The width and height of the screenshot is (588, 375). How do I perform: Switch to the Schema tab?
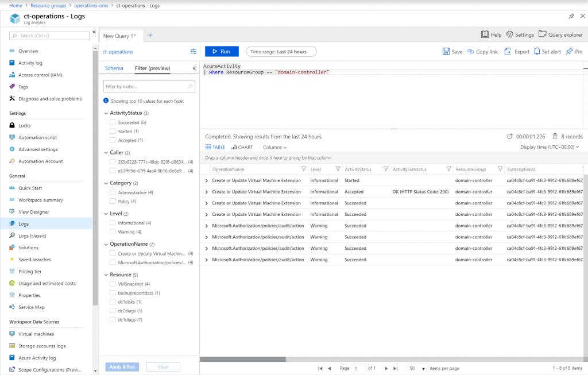point(114,67)
